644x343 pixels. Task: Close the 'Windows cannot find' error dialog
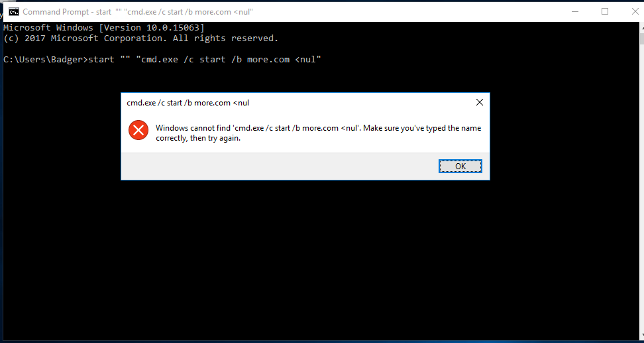[x=479, y=102]
